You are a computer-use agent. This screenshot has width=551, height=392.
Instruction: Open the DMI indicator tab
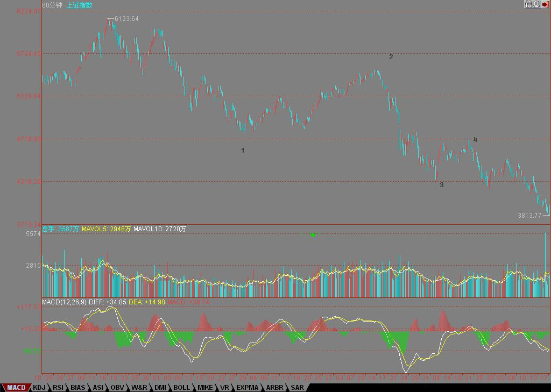click(160, 388)
